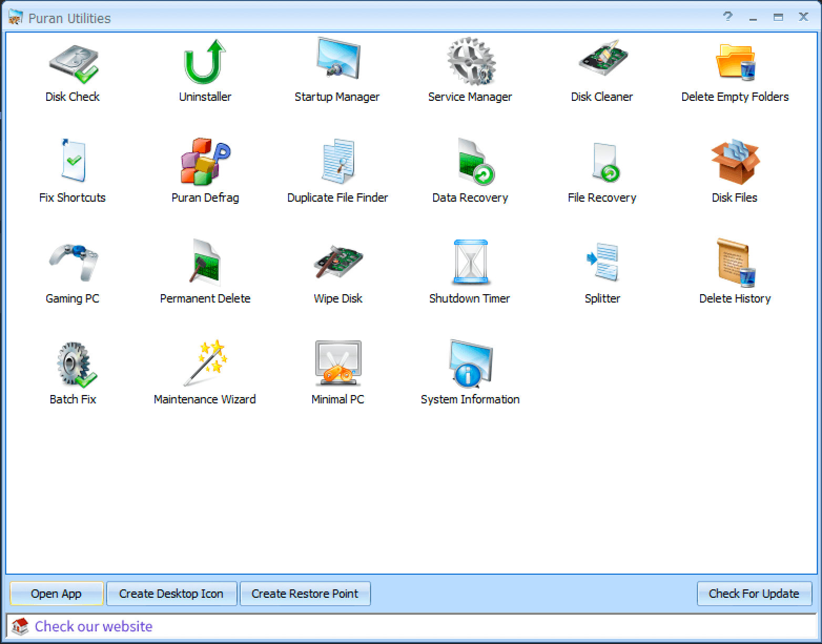Select the Minimal PC icon
Viewport: 822px width, 644px height.
tap(338, 363)
